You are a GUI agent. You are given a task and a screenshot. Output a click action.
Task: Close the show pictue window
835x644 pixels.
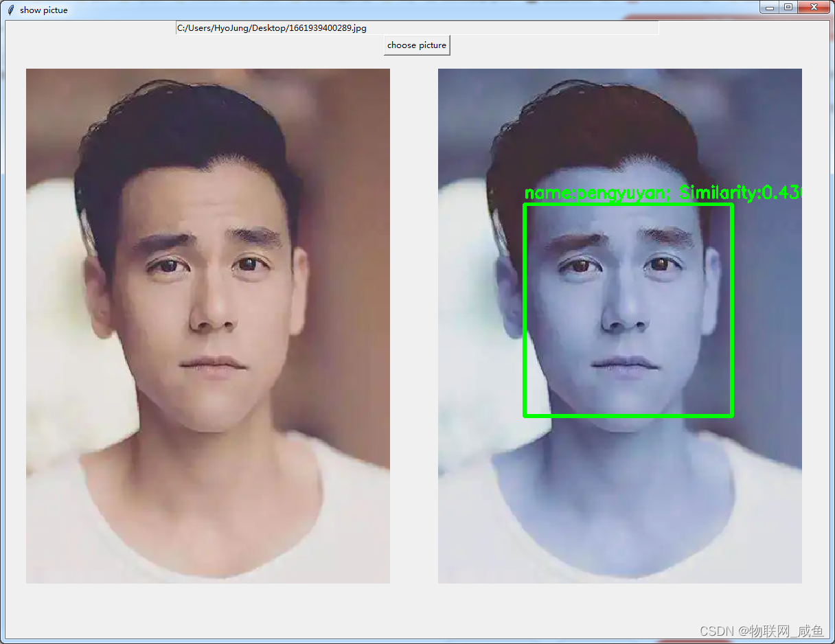814,8
